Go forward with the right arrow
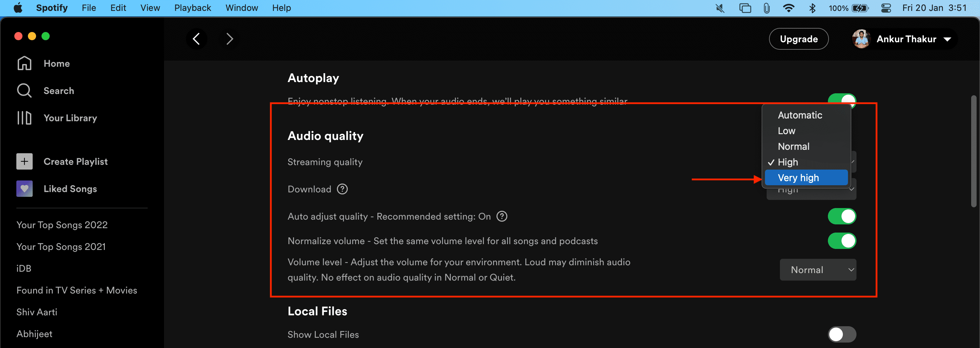 click(229, 39)
